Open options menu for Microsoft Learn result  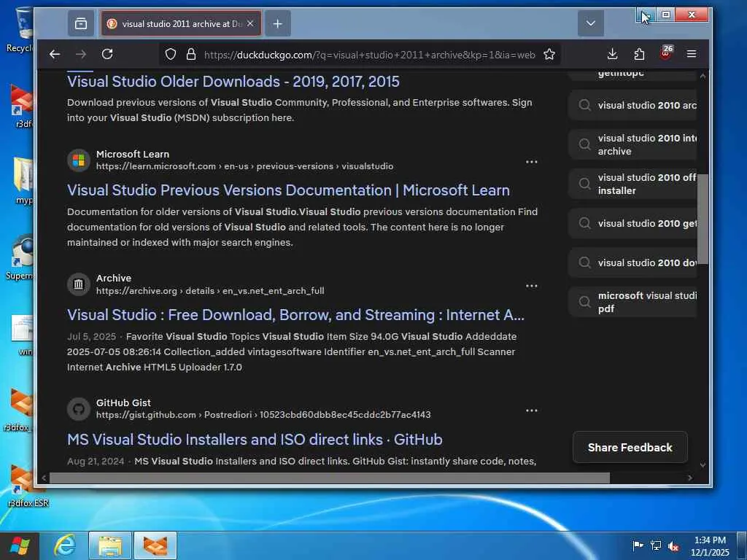point(531,162)
